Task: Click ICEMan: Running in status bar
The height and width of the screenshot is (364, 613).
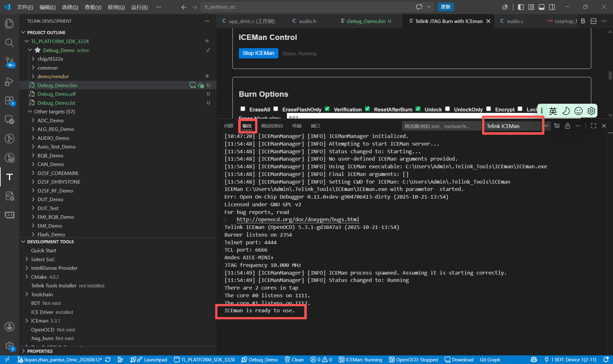Action: pyautogui.click(x=360, y=360)
